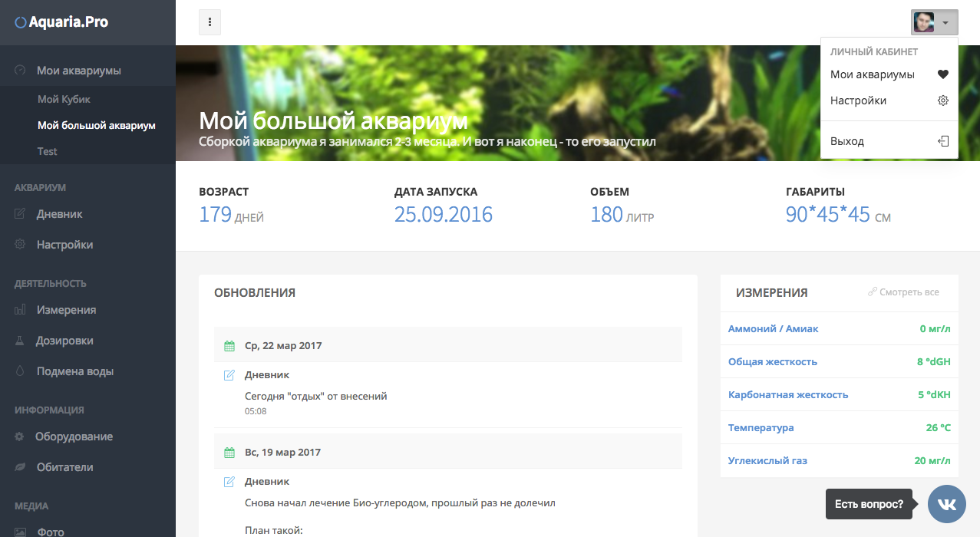Click the Aquaria.Pro logo
The height and width of the screenshot is (537, 980).
(x=61, y=22)
